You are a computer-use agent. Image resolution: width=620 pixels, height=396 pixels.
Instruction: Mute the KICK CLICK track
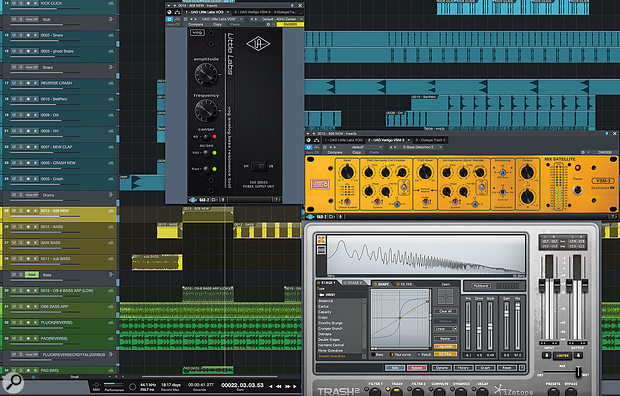point(14,3)
